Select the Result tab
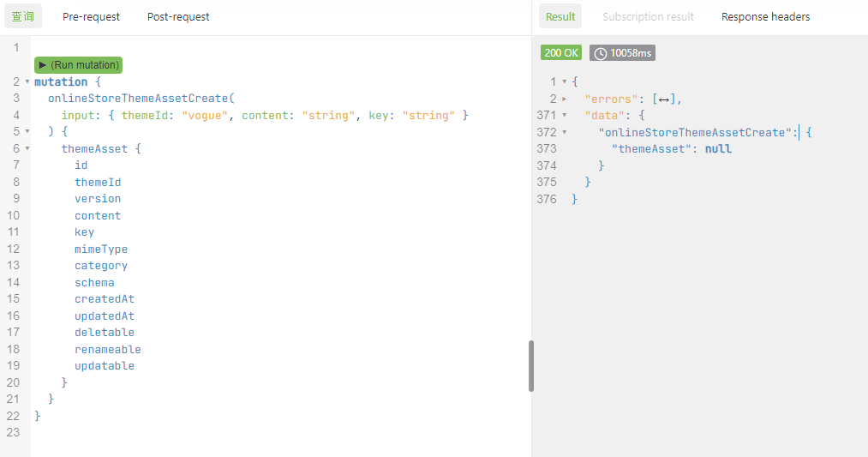Viewport: 868px width, 457px height. pyautogui.click(x=560, y=16)
